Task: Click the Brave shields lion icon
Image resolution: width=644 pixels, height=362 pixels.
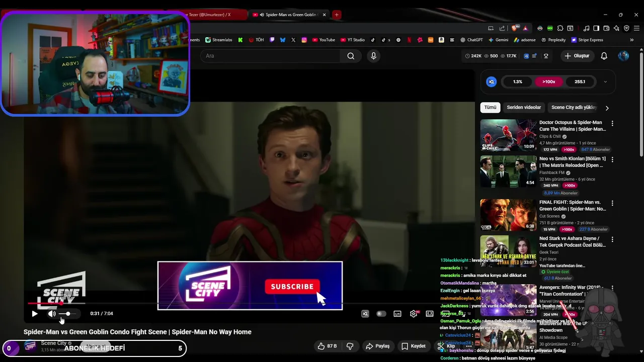Action: tap(514, 28)
